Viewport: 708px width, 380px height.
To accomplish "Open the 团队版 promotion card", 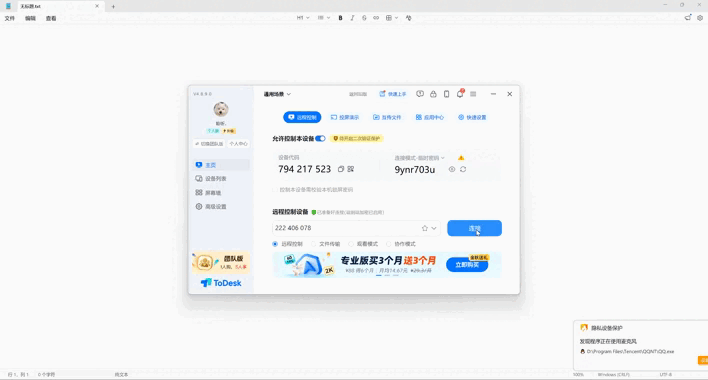I will [221, 263].
